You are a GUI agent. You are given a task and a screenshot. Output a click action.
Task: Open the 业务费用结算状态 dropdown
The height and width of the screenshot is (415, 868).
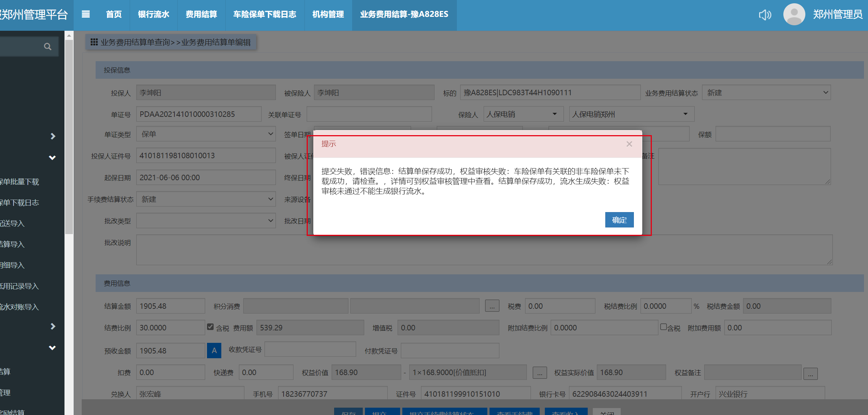(x=766, y=93)
